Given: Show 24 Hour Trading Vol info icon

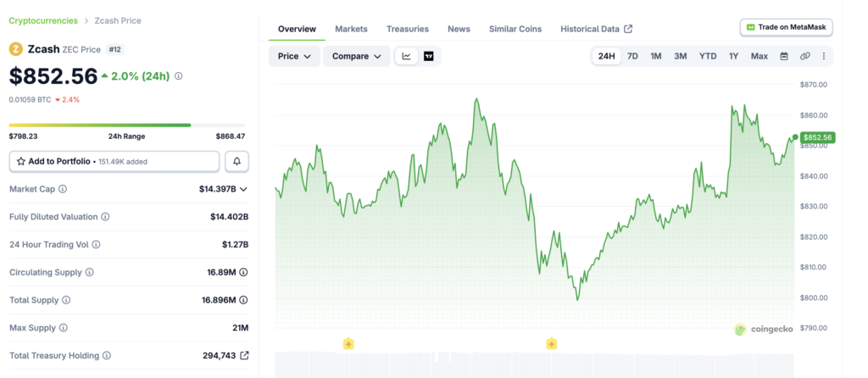Looking at the screenshot, I should coord(96,245).
